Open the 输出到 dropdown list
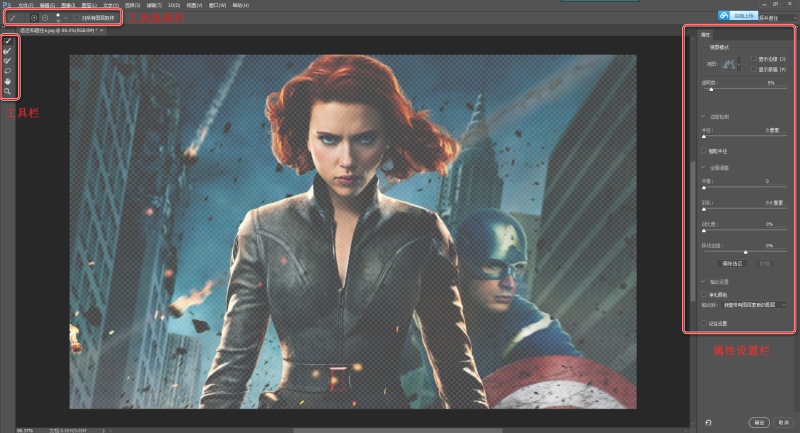 click(752, 304)
